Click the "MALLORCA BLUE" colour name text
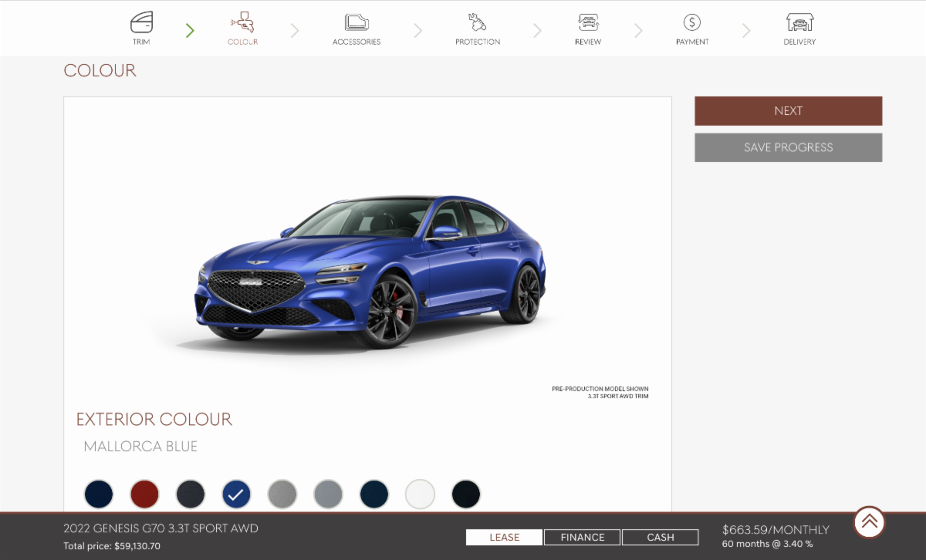The height and width of the screenshot is (560, 926). (140, 447)
